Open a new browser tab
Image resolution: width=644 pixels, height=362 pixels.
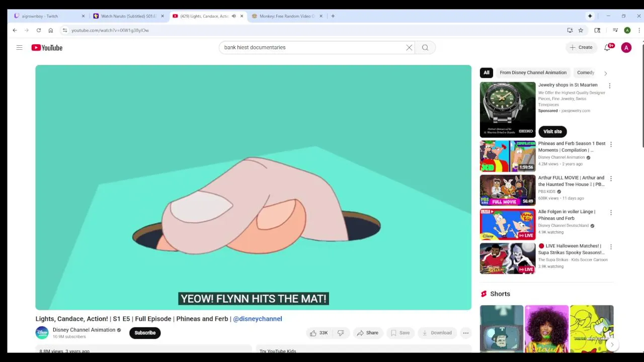point(333,16)
